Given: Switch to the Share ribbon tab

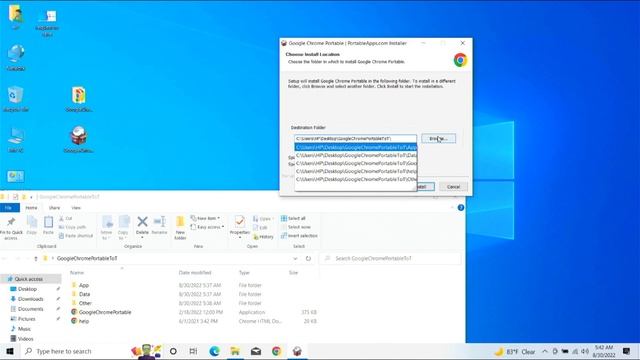Looking at the screenshot, I should coord(54,208).
